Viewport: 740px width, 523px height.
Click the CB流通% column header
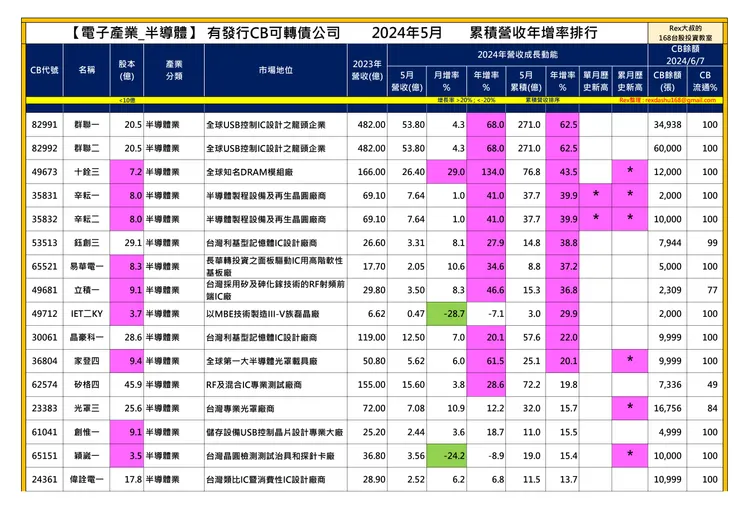pos(705,81)
